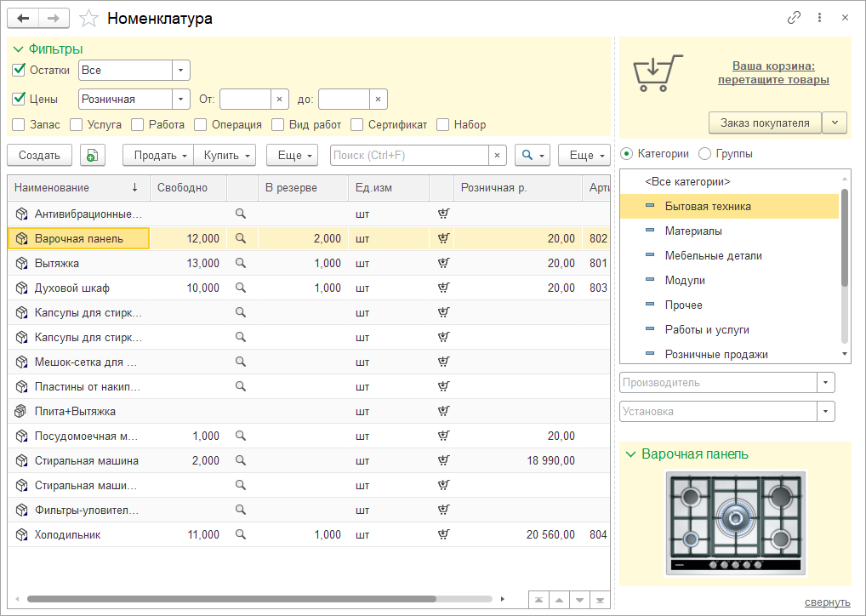Add Варочная панель to cart via row icon

tap(443, 239)
